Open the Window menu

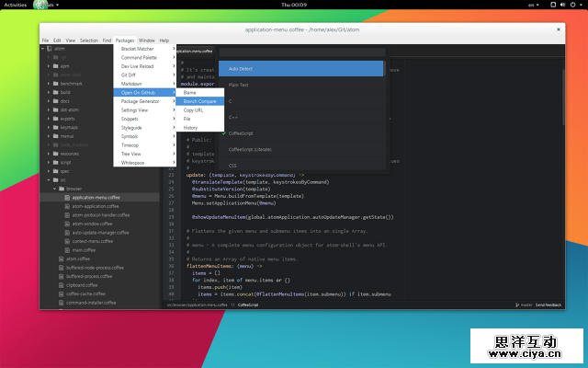[146, 40]
